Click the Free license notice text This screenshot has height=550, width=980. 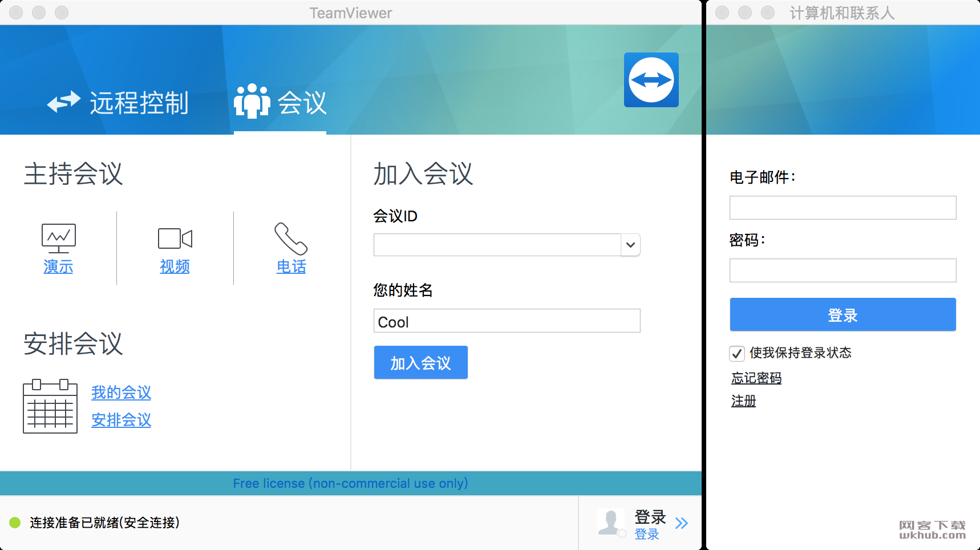(x=350, y=483)
